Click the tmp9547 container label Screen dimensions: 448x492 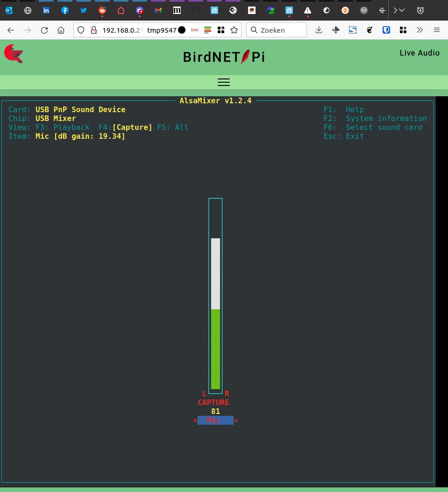click(162, 30)
